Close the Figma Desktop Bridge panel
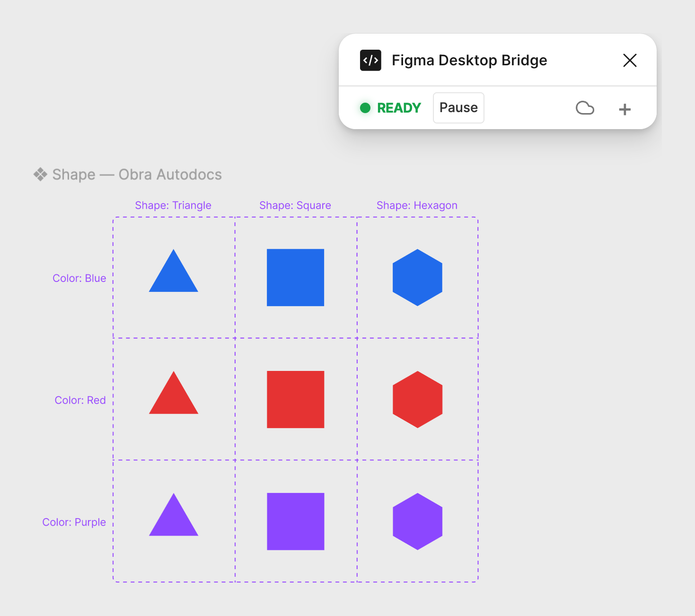The height and width of the screenshot is (616, 695). click(x=630, y=60)
